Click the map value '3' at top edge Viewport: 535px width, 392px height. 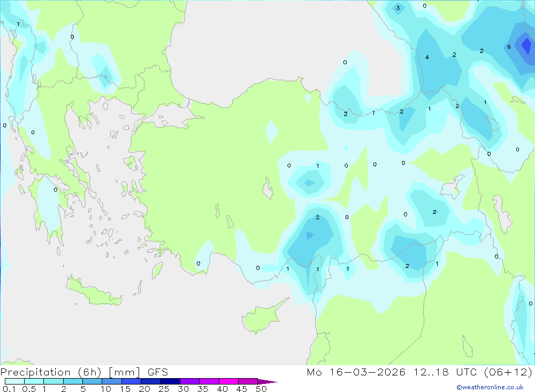398,8
